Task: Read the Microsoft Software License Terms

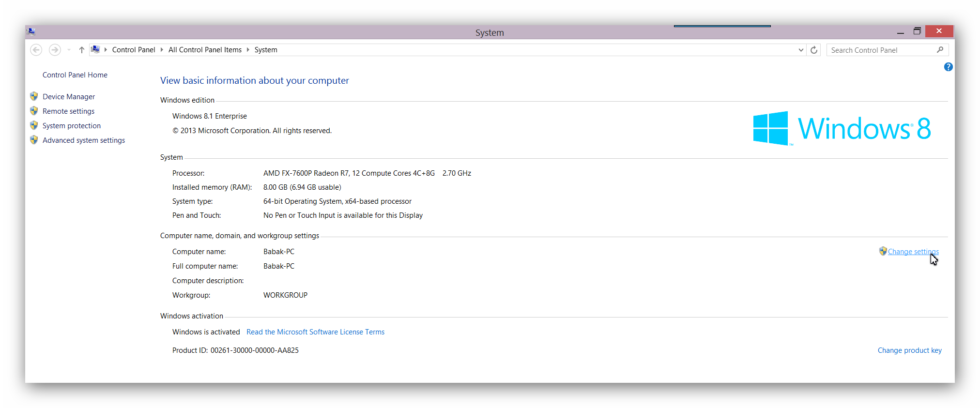Action: (315, 332)
